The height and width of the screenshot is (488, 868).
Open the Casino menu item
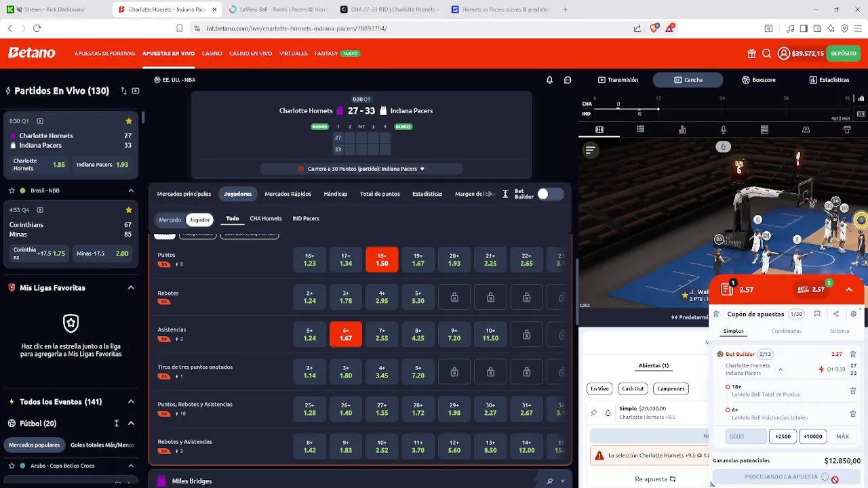click(212, 54)
